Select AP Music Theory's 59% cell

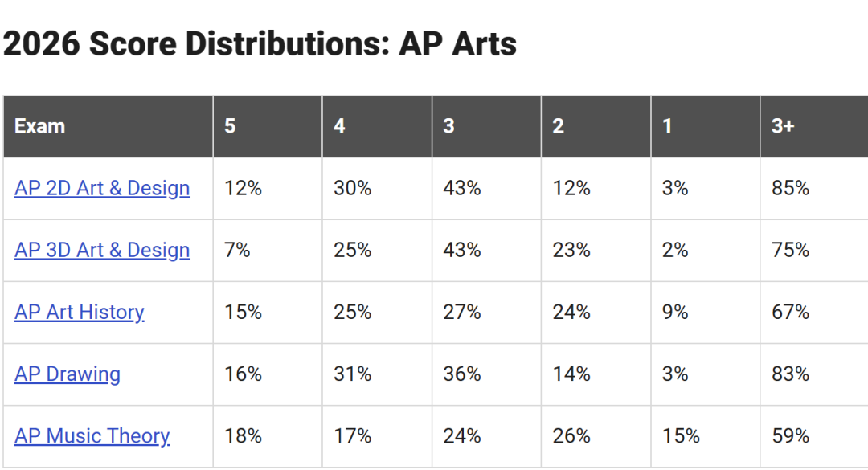click(813, 436)
